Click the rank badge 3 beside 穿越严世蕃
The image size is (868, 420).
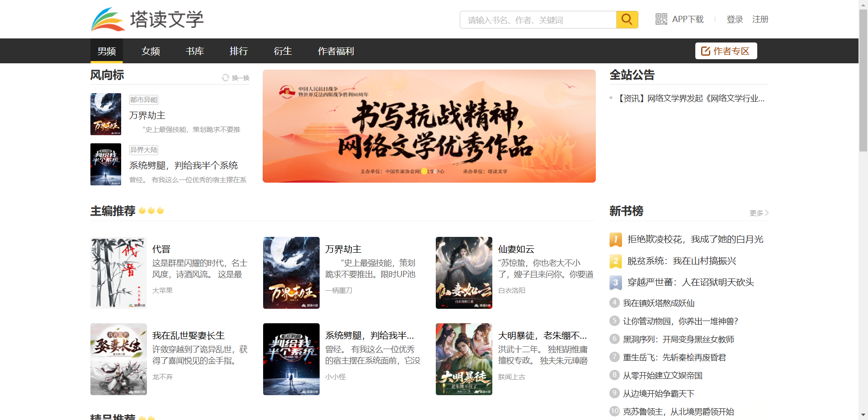point(615,283)
